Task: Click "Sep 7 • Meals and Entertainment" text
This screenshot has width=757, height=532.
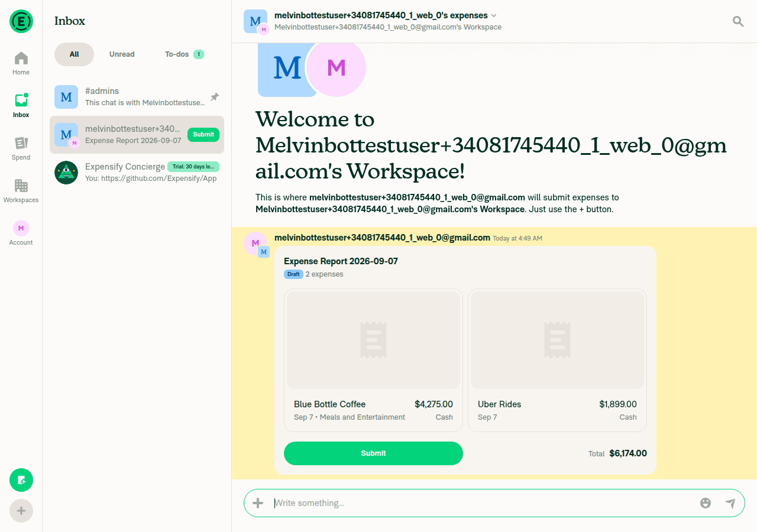Action: coord(350,417)
